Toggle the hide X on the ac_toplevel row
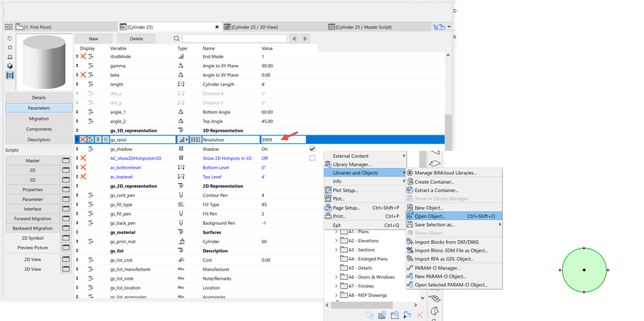 [83, 177]
